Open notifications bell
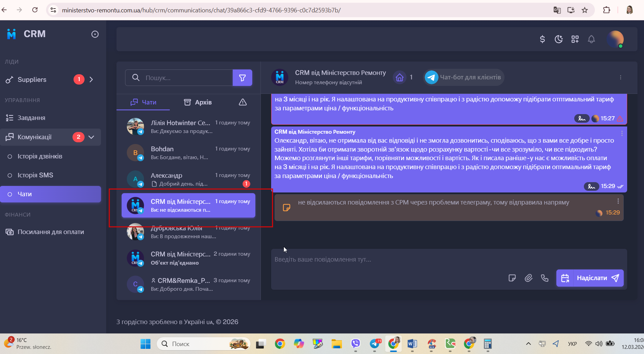 pos(591,39)
